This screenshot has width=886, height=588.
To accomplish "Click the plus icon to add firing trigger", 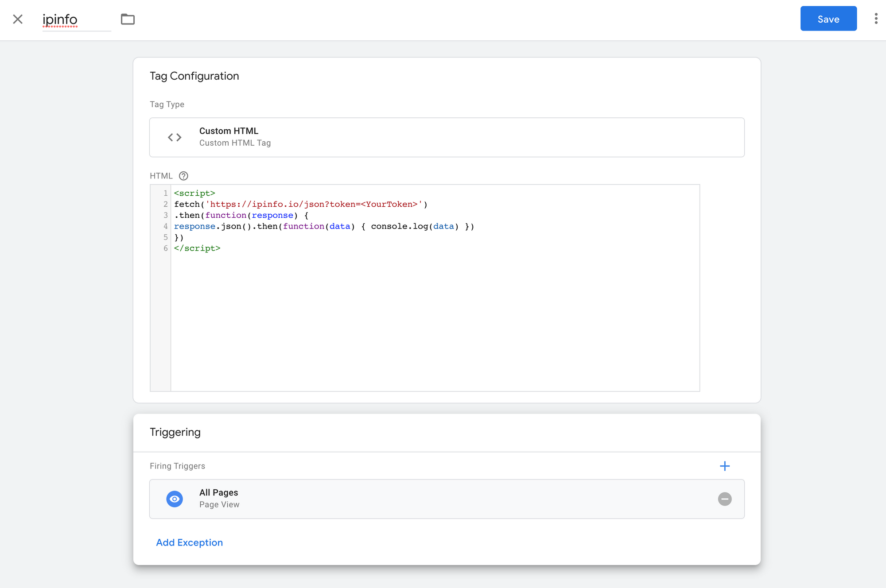I will tap(725, 466).
